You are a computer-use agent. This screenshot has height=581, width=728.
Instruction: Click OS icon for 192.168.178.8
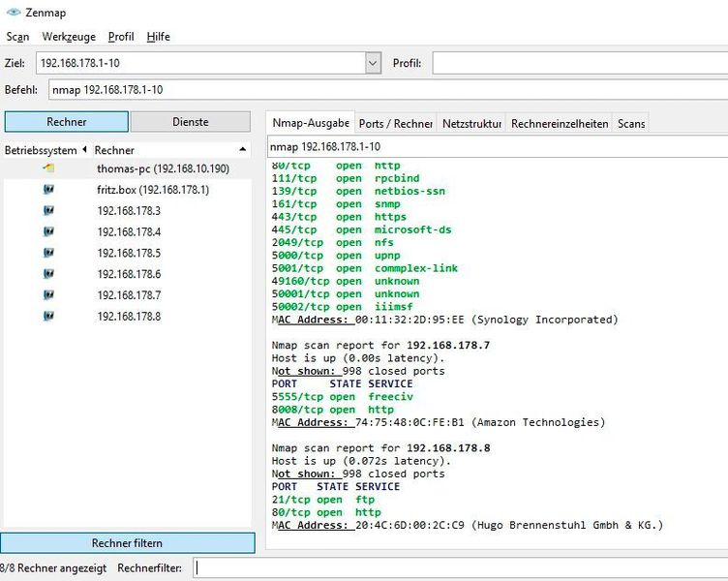pos(48,316)
